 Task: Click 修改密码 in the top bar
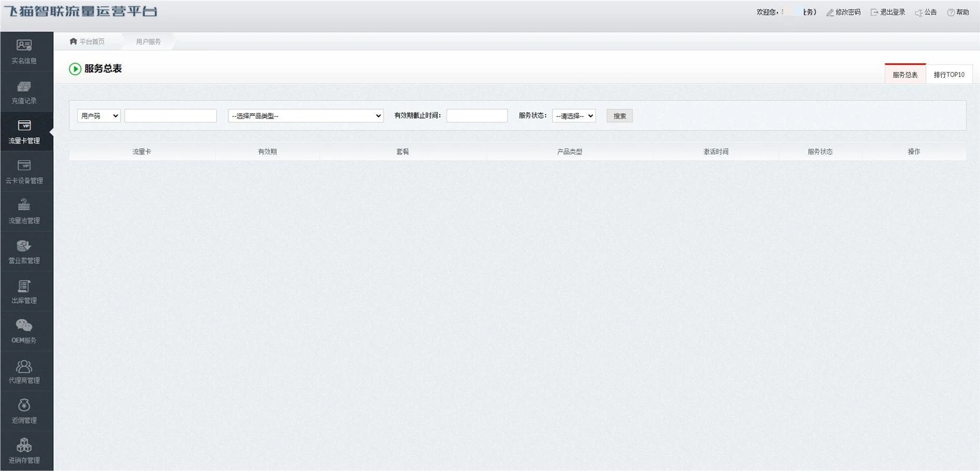tap(843, 12)
